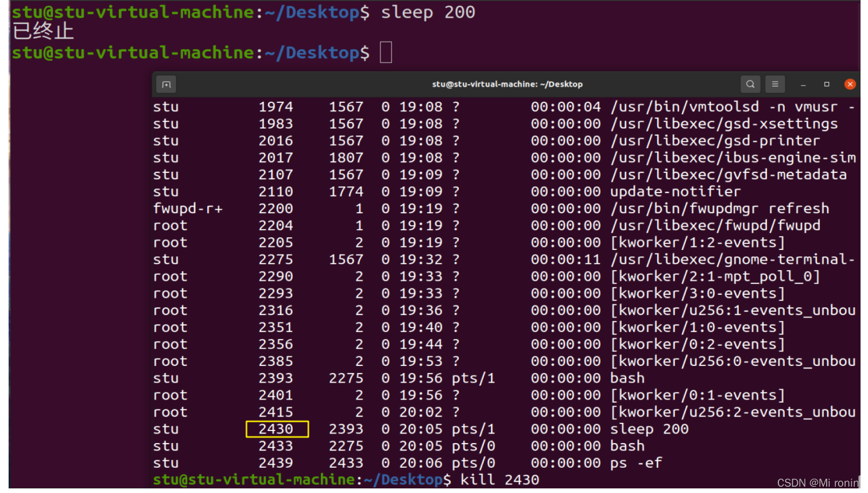Click the cursor block in background terminal
This screenshot has width=868, height=493.
[386, 53]
